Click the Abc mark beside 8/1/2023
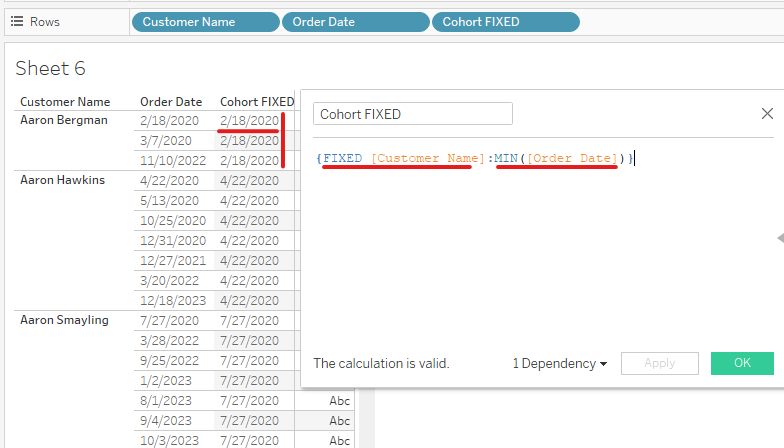This screenshot has height=448, width=784. pyautogui.click(x=340, y=400)
